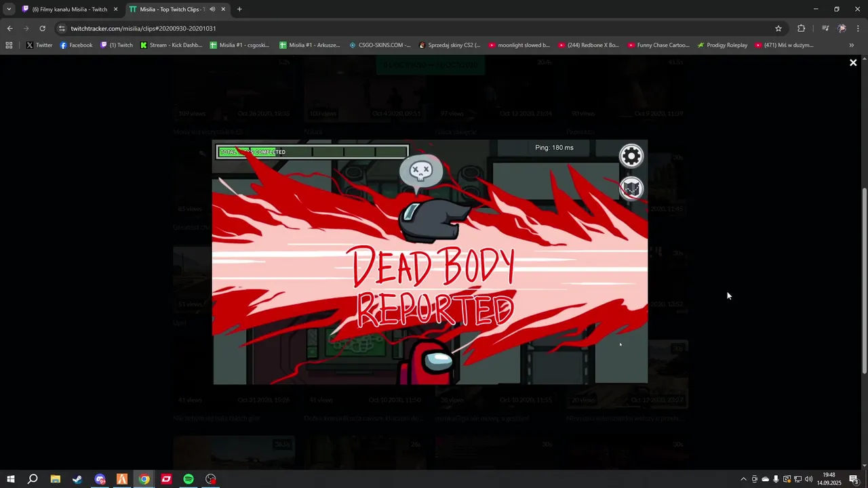The height and width of the screenshot is (488, 868).
Task: Open the Stream - Kick Dashboard bookmark
Action: [x=172, y=45]
